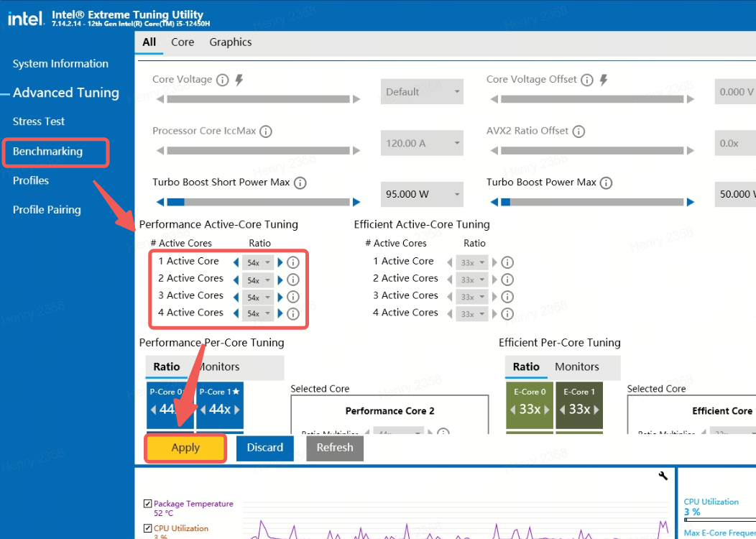This screenshot has height=539, width=756.
Task: Open Benchmarking page
Action: (x=47, y=152)
